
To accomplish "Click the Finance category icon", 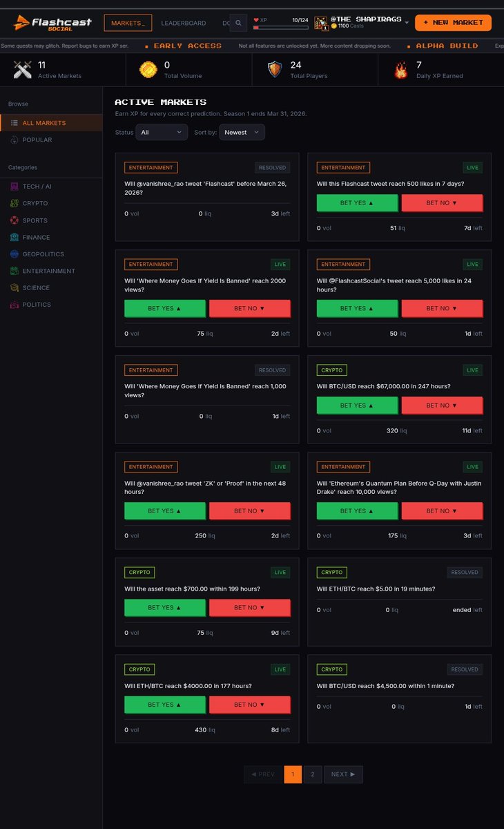I will pyautogui.click(x=14, y=237).
